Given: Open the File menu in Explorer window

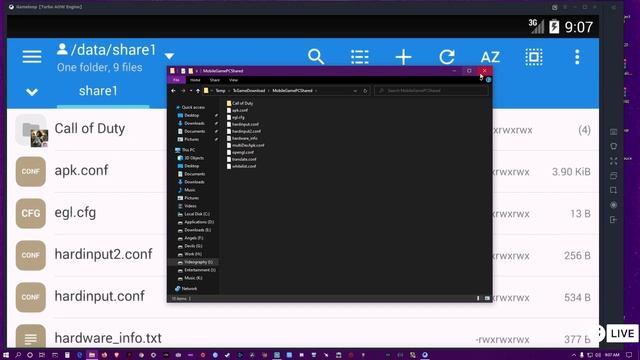Looking at the screenshot, I should [176, 80].
